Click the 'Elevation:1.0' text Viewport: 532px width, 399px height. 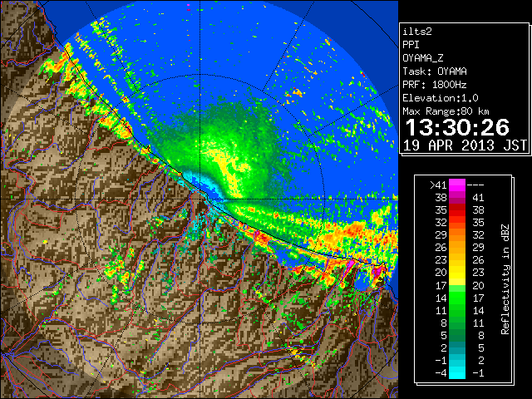click(441, 98)
